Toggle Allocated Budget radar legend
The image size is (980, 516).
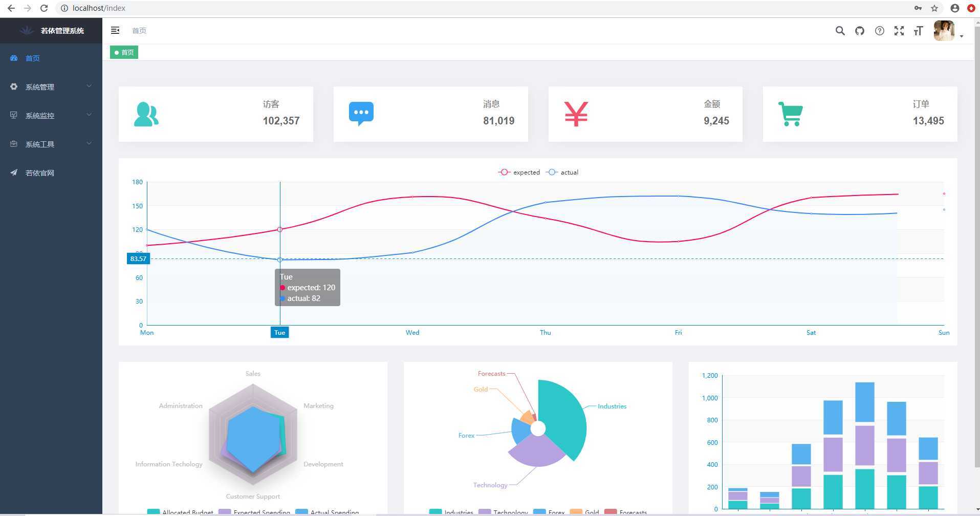pos(180,512)
